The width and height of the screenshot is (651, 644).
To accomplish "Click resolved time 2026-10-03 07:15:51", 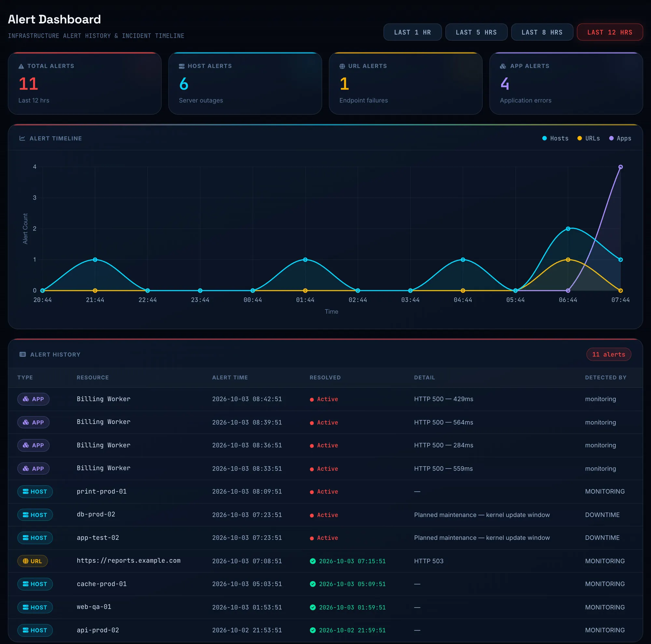I will tap(352, 561).
